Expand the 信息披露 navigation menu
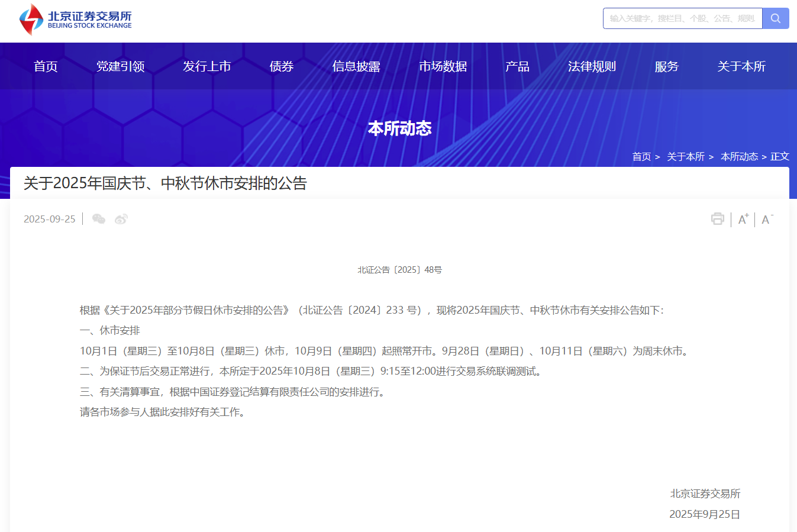 [x=356, y=66]
